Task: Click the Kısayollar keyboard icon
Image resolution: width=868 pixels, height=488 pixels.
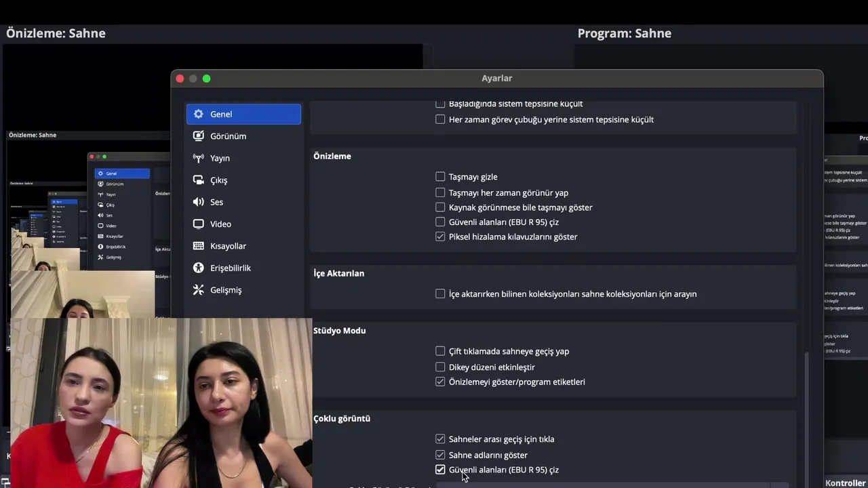Action: (x=198, y=246)
